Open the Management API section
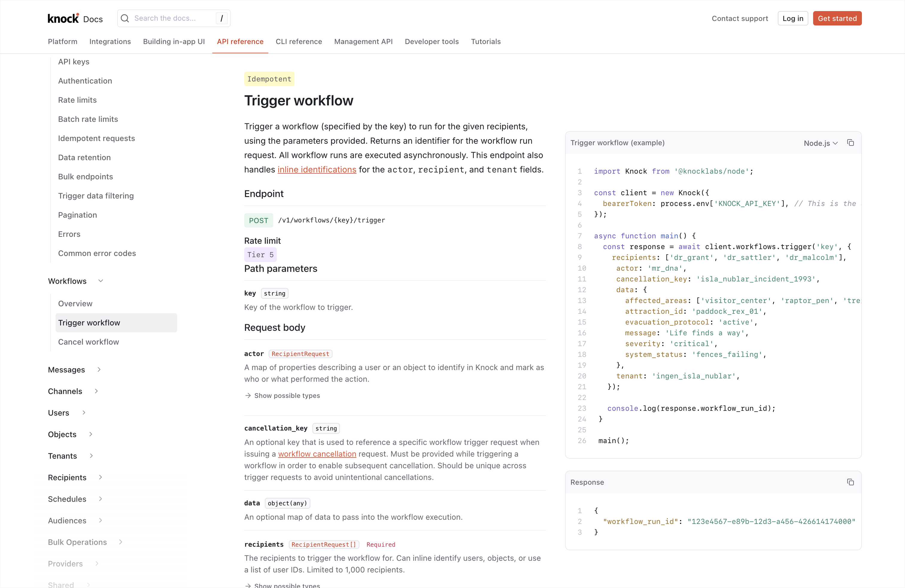Screen dimensions: 905x588 (363, 41)
